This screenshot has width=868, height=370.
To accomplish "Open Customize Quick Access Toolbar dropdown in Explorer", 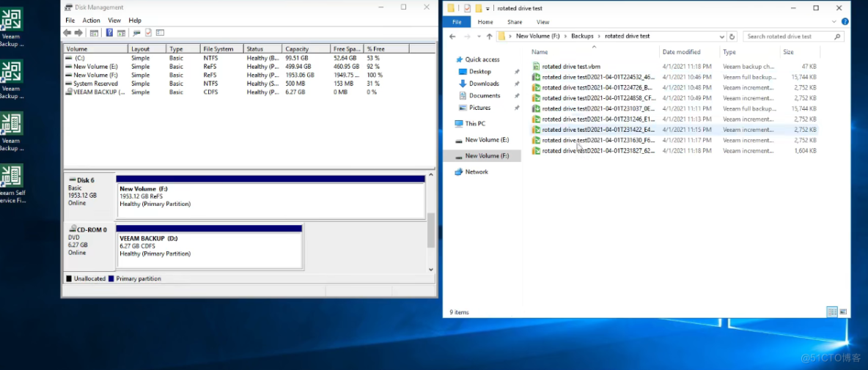I will (x=488, y=8).
